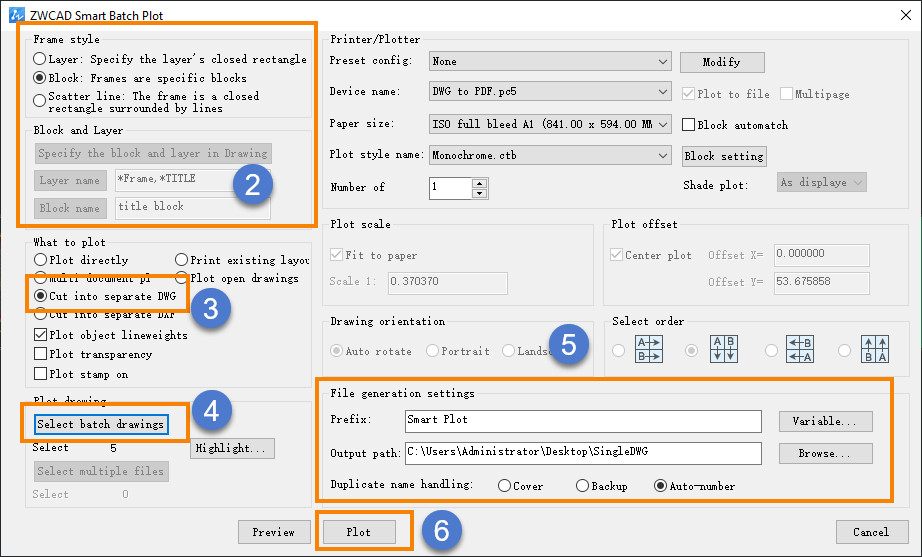Click the ZWCAD app icon in title bar
The image size is (922, 557).
click(x=16, y=15)
